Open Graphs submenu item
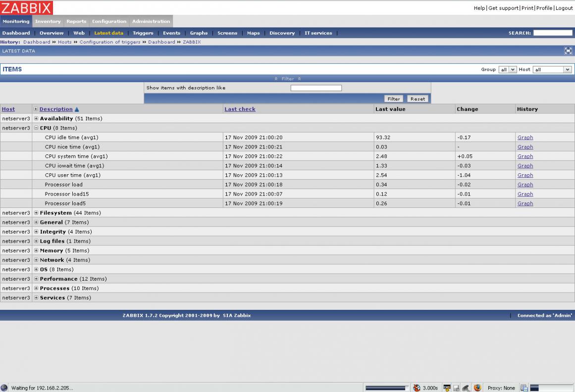The image size is (575, 392). pyautogui.click(x=199, y=33)
